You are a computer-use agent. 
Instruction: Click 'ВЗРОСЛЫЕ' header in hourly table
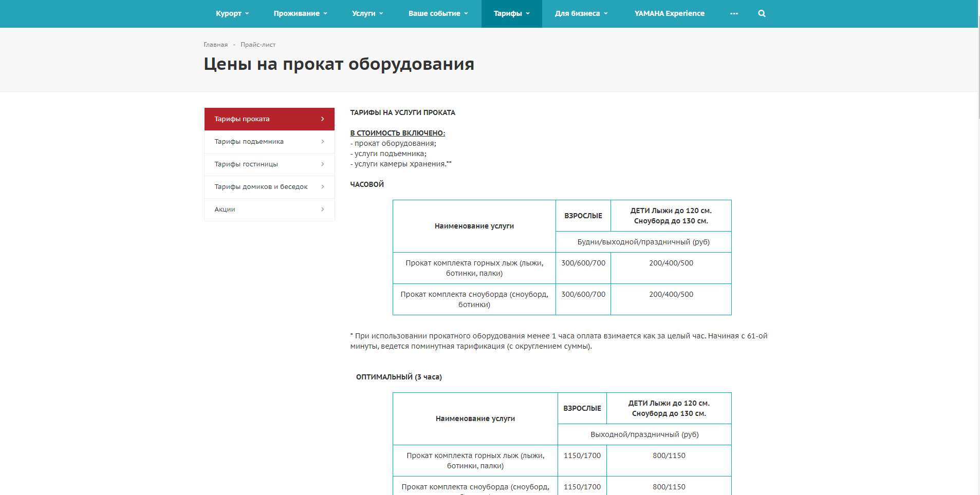click(x=583, y=216)
